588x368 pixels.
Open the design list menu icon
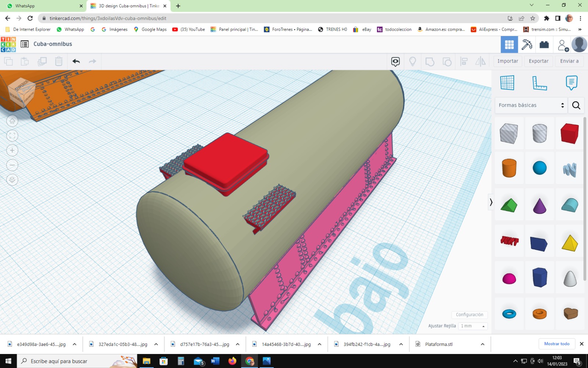click(25, 44)
